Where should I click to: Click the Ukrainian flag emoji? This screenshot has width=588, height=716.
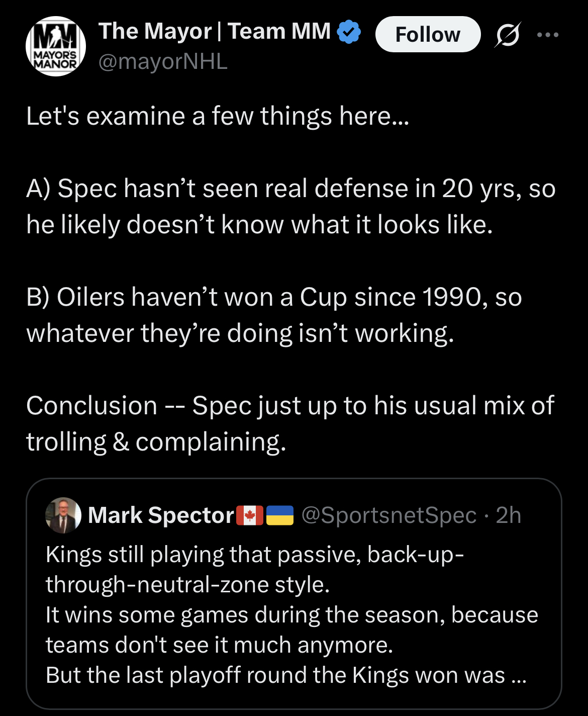coord(280,515)
